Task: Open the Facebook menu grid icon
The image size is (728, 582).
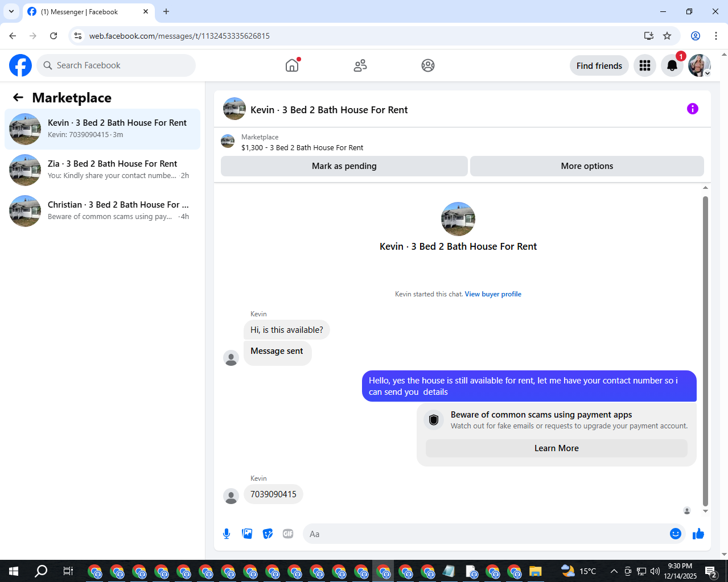Action: point(645,65)
